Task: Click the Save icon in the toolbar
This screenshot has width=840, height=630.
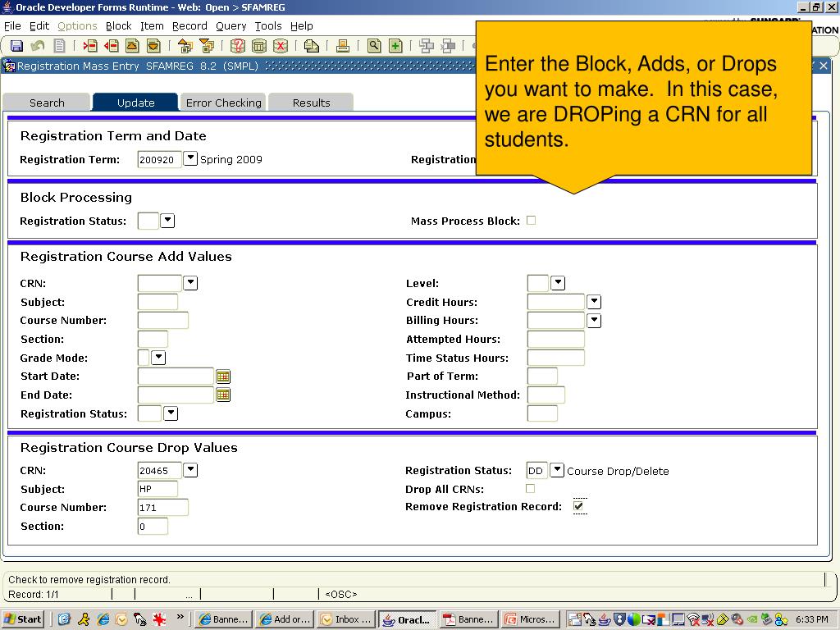Action: point(16,46)
